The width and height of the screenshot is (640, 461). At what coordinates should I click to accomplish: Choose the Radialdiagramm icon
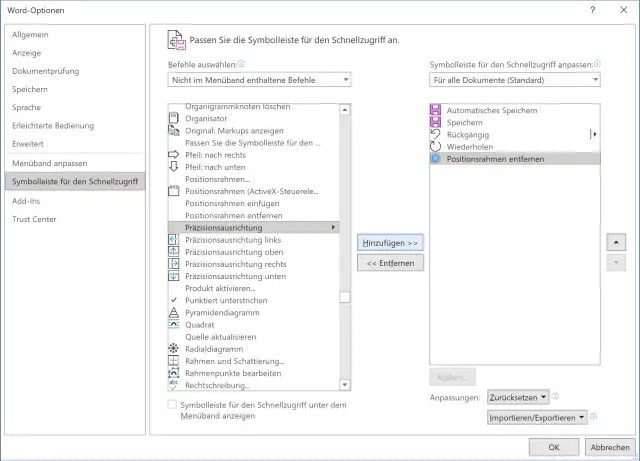click(x=174, y=348)
